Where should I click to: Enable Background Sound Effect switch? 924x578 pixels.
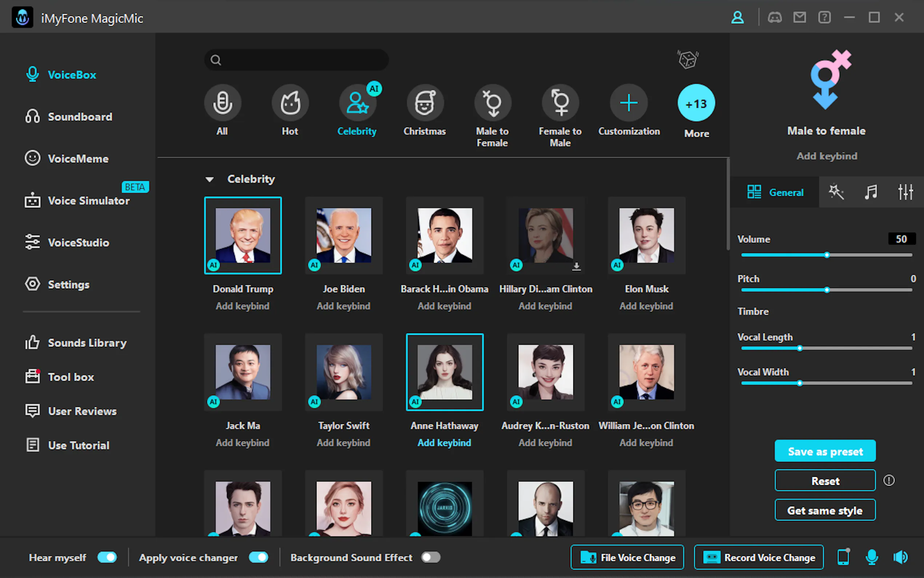click(431, 557)
